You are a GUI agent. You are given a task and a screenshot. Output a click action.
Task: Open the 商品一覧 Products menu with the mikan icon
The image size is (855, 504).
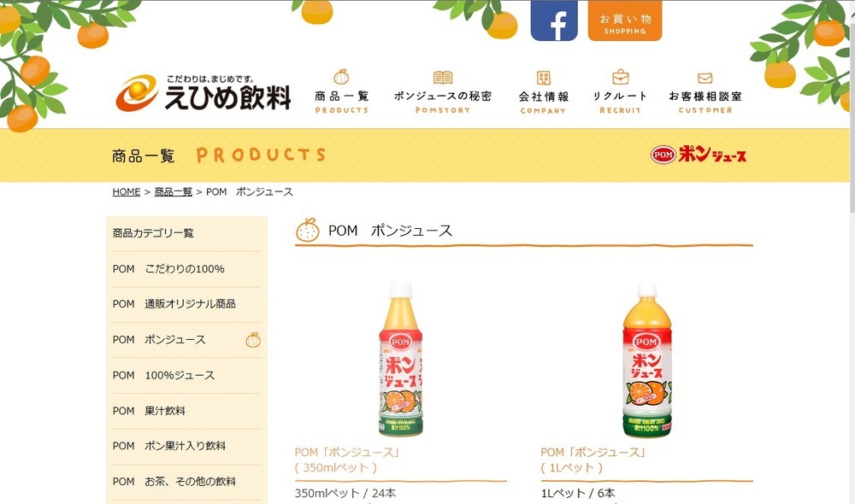(342, 91)
